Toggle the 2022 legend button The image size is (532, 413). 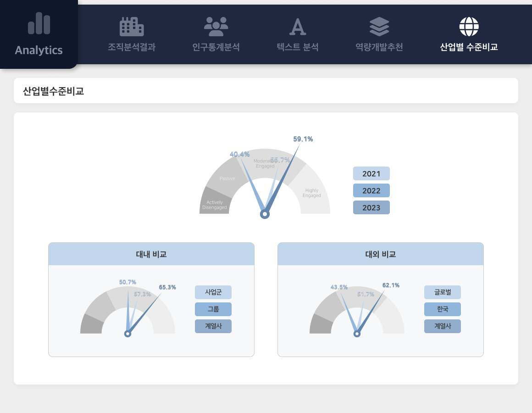click(371, 190)
